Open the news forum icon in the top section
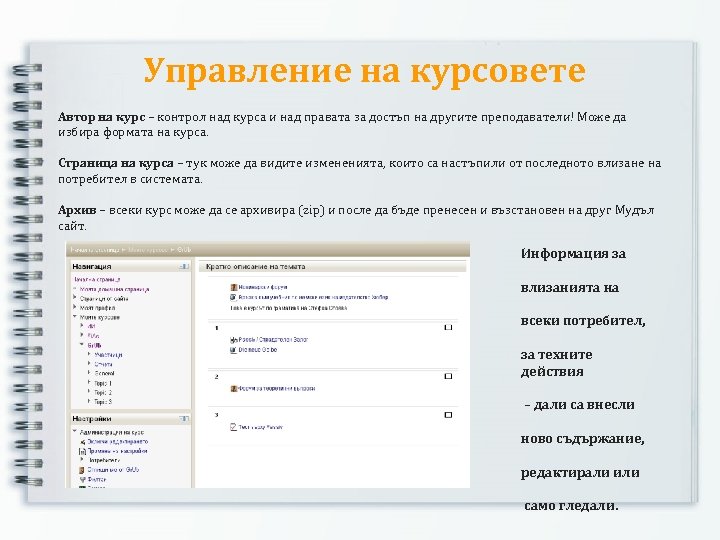The height and width of the screenshot is (540, 720). [234, 287]
